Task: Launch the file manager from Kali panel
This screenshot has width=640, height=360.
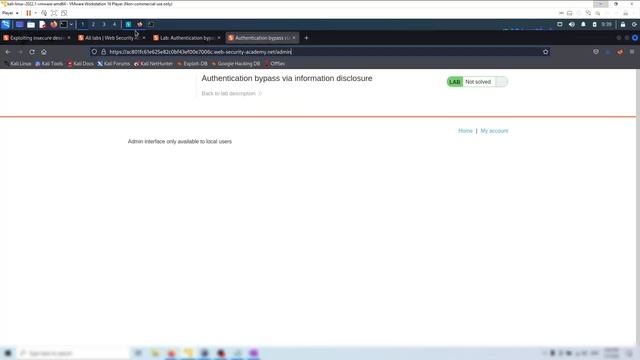Action: [x=31, y=24]
